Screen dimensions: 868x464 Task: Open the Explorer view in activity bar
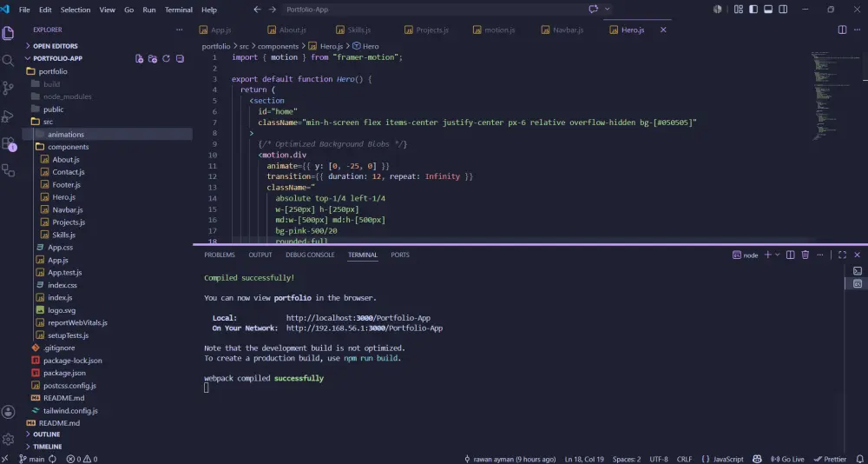(8, 33)
